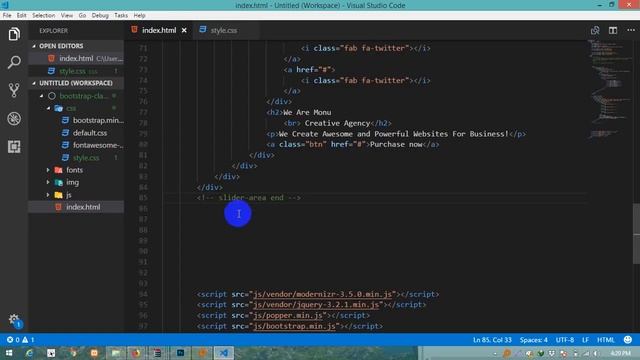The image size is (640, 360).
Task: Follow the js/popper.min.js script link
Action: point(288,316)
